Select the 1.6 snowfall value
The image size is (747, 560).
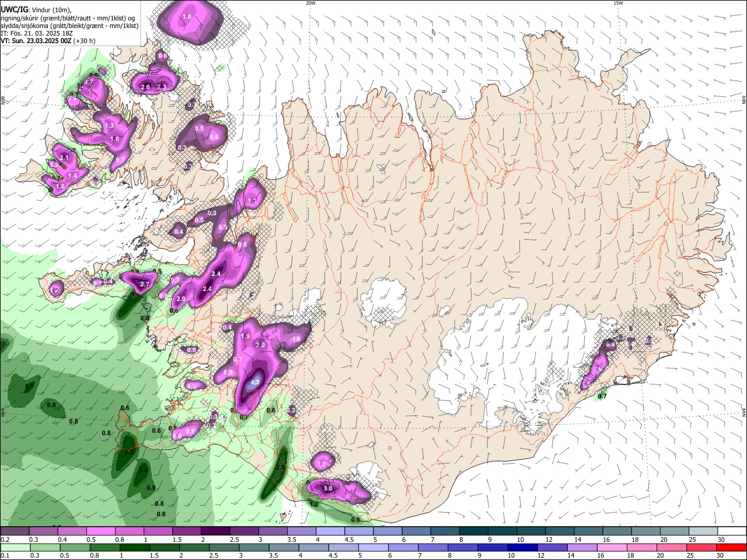pos(60,186)
